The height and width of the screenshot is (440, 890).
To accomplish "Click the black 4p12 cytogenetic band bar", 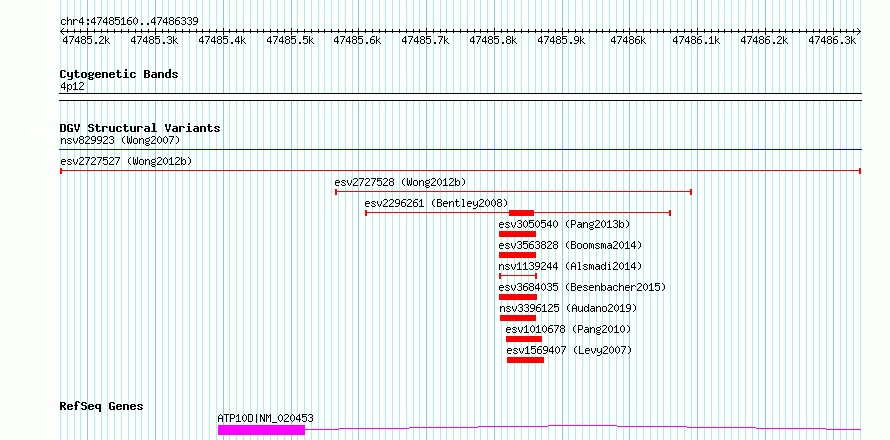I will (460, 97).
